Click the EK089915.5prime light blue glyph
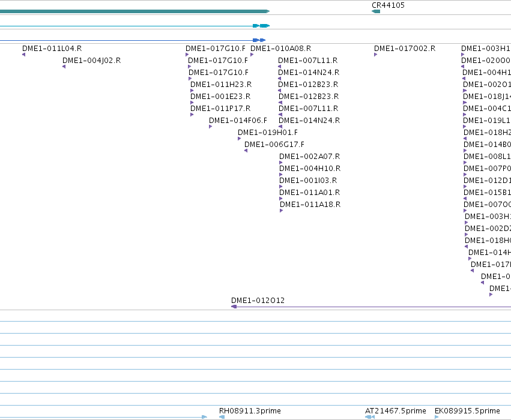The height and width of the screenshot is (420, 511). coord(437,417)
